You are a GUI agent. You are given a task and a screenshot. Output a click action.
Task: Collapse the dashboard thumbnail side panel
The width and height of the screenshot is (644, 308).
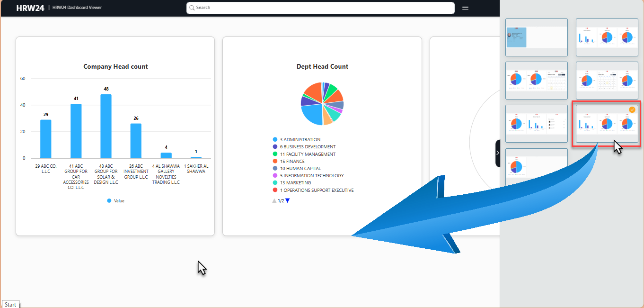pos(497,153)
